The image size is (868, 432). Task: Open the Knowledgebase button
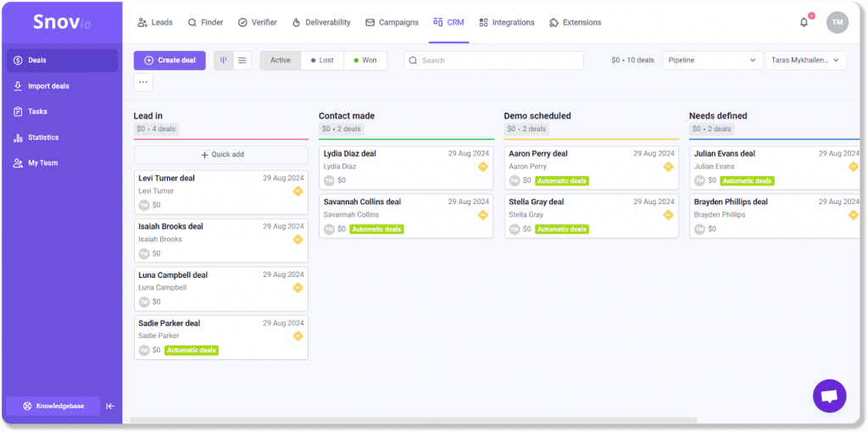click(53, 406)
